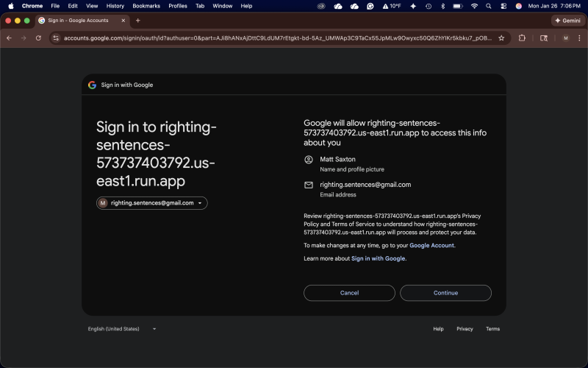Open the Chrome application menu

[32, 6]
